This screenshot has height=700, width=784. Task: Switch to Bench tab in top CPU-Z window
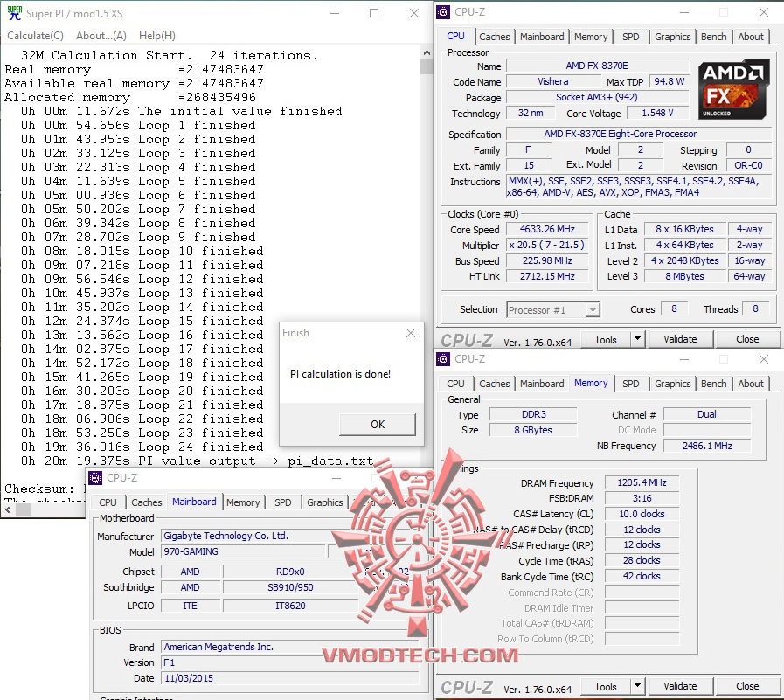713,37
